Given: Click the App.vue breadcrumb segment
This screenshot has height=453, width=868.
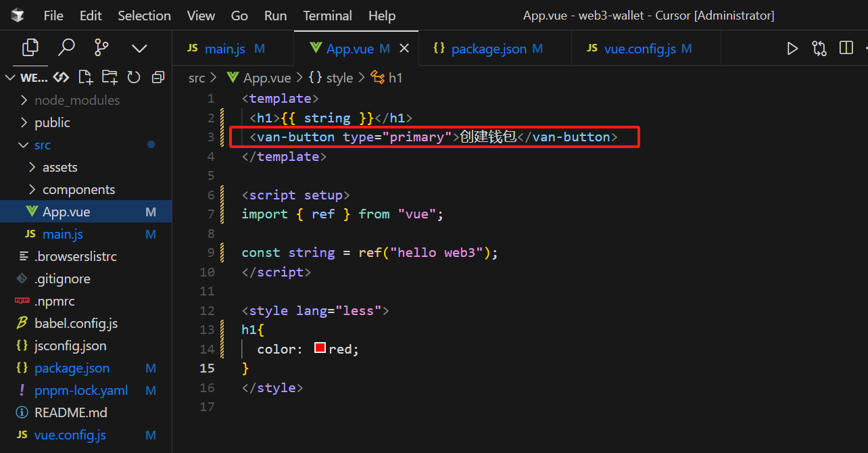Looking at the screenshot, I should tap(260, 78).
